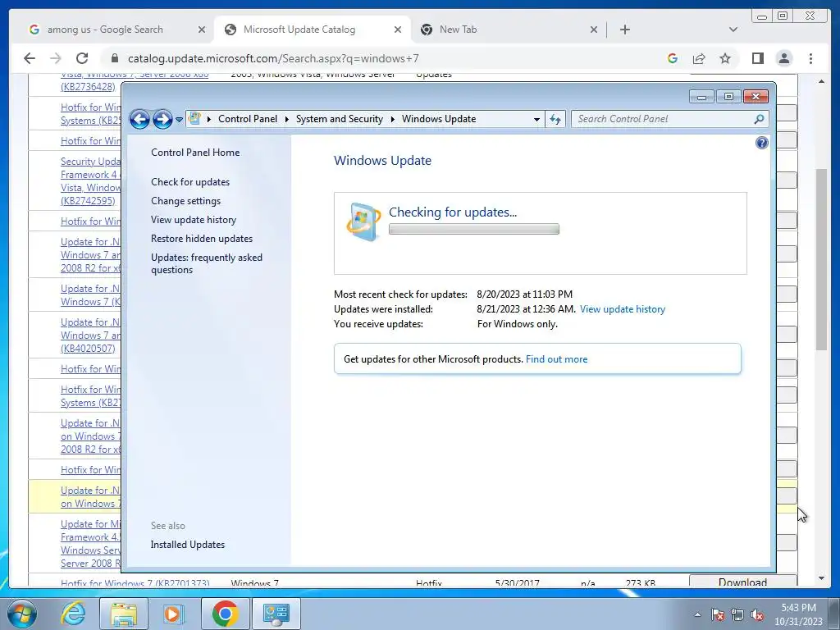Open Windows Media Player from taskbar
The image size is (840, 630).
(x=174, y=614)
